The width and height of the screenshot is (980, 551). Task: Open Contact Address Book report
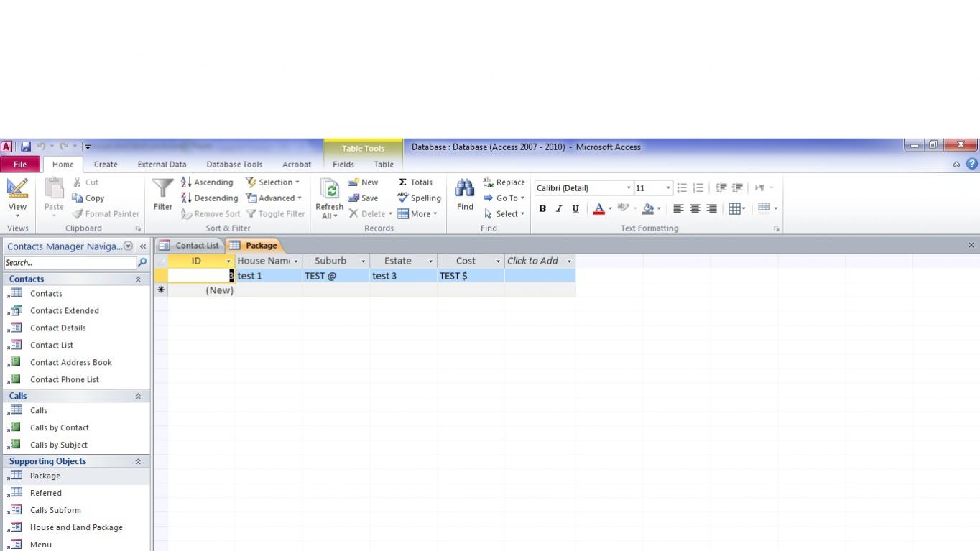(71, 363)
